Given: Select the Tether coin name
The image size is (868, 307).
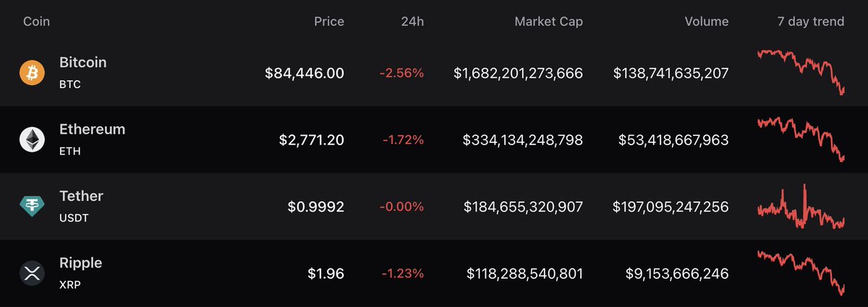Looking at the screenshot, I should click(81, 196).
